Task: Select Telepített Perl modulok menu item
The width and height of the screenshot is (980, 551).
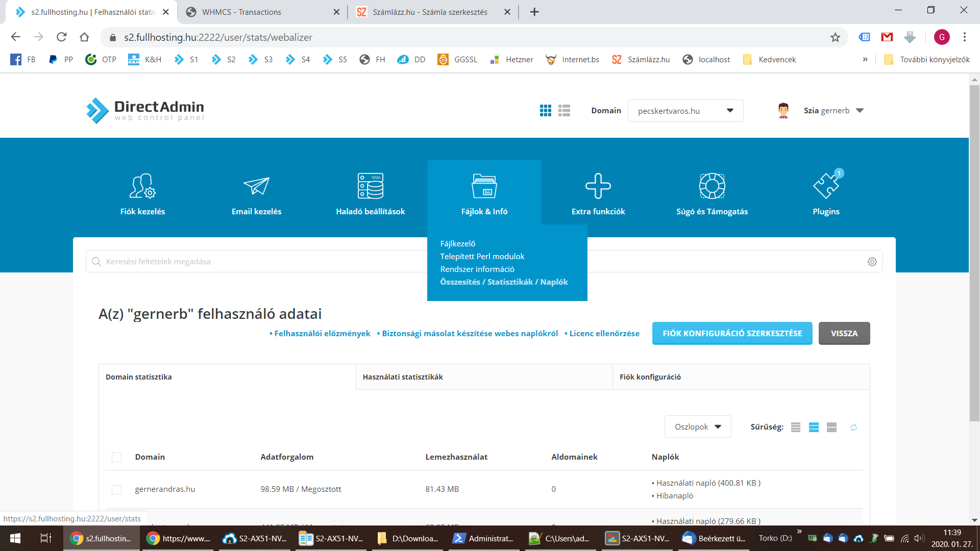Action: point(482,257)
